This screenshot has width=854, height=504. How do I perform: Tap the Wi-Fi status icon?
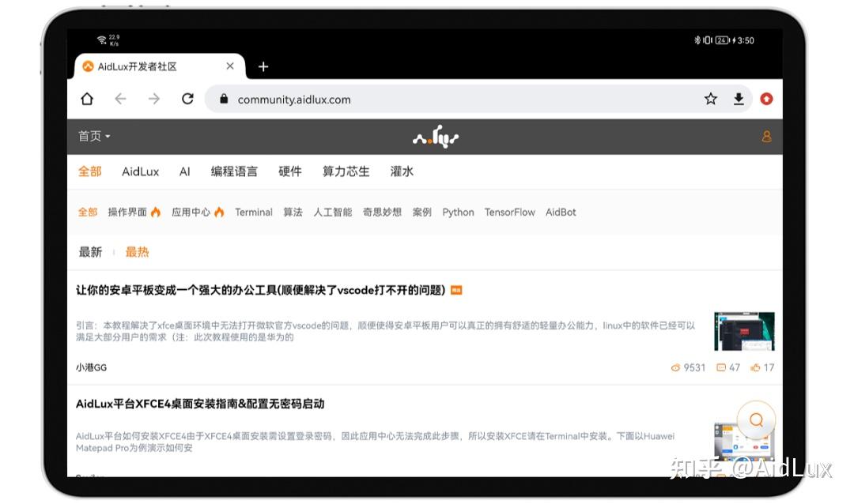[102, 40]
